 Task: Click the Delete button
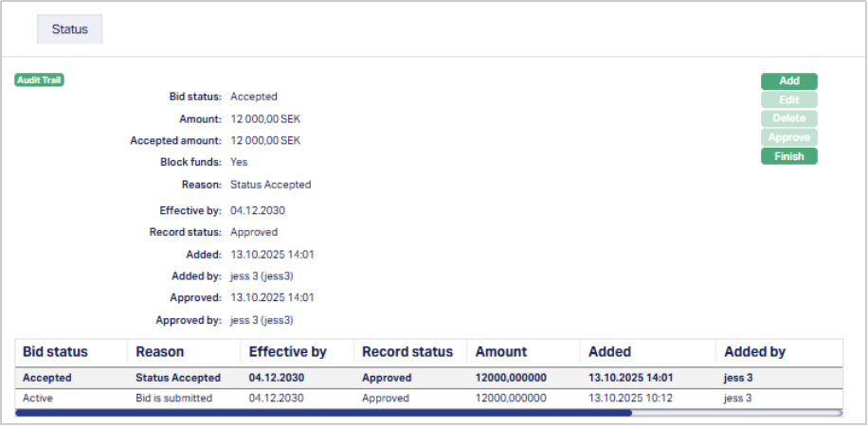click(788, 118)
